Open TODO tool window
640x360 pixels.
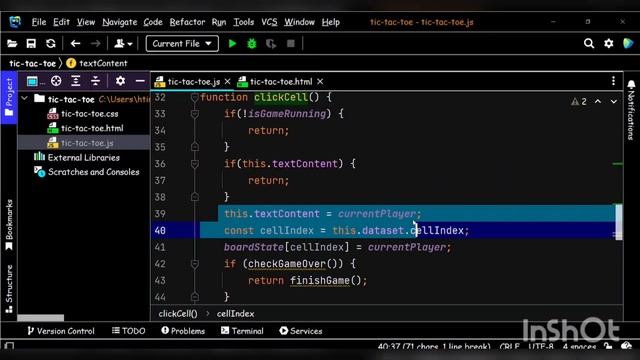click(129, 331)
